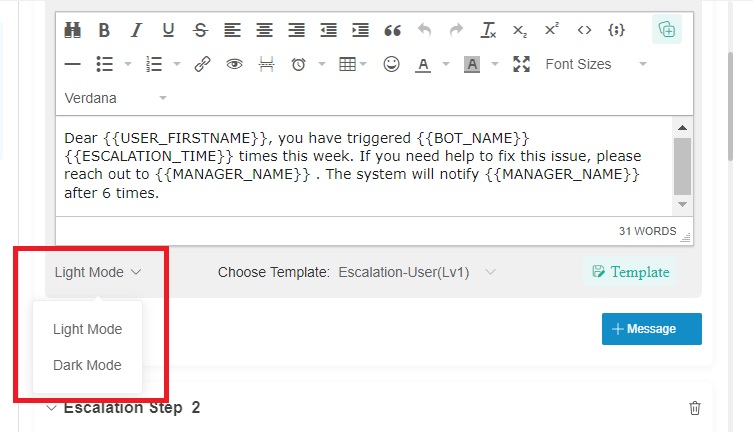
Task: Insert source code with angle brackets icon
Action: pyautogui.click(x=584, y=30)
